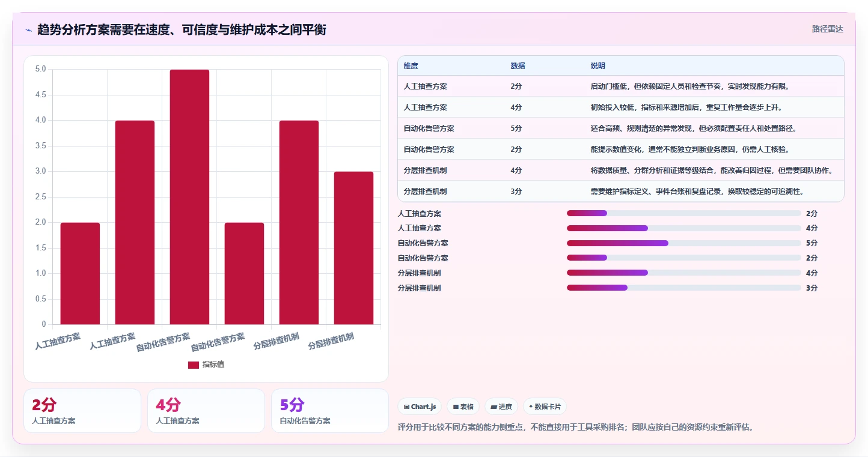Click the 人工抽查方案 2分 progress bar
This screenshot has height=457, width=868.
click(x=683, y=213)
